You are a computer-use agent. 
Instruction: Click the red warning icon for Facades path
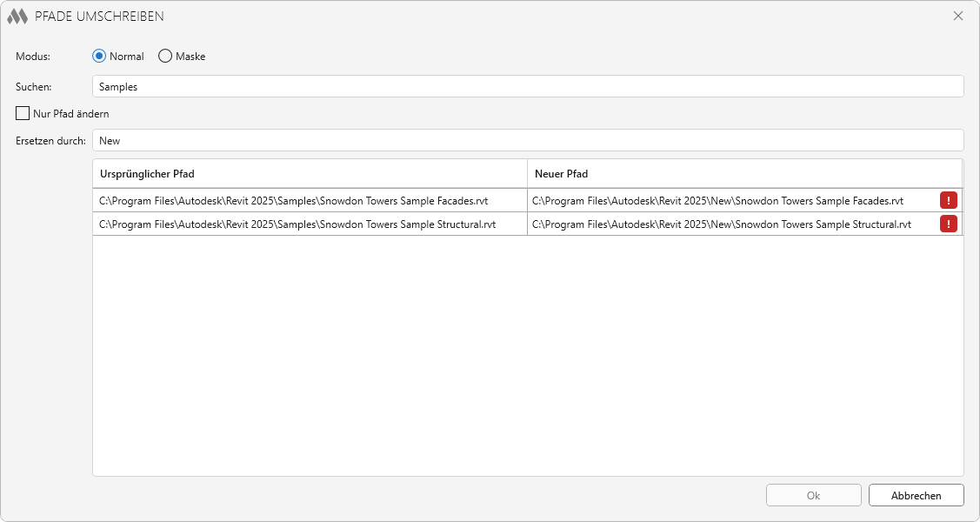point(948,200)
